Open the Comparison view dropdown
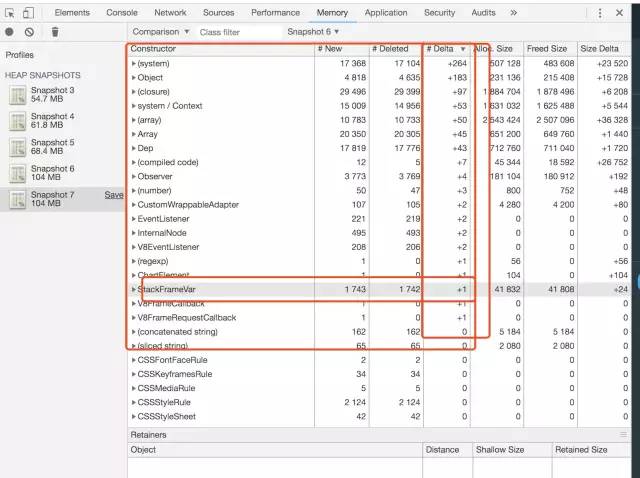The image size is (640, 478). 161,32
